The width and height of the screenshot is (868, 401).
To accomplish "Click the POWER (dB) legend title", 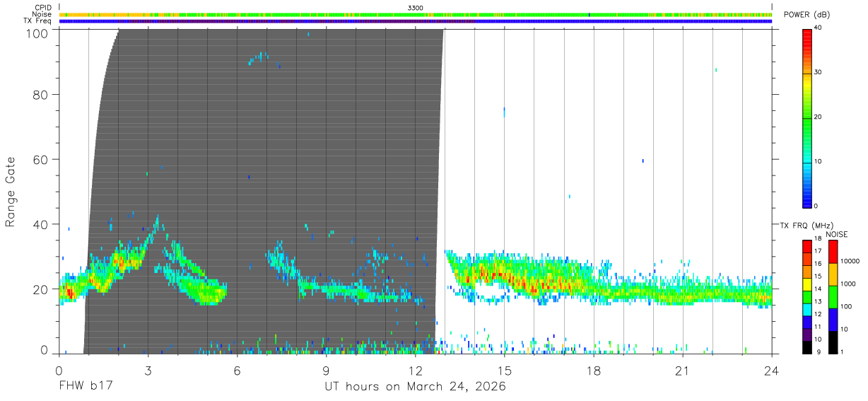I will [x=807, y=15].
